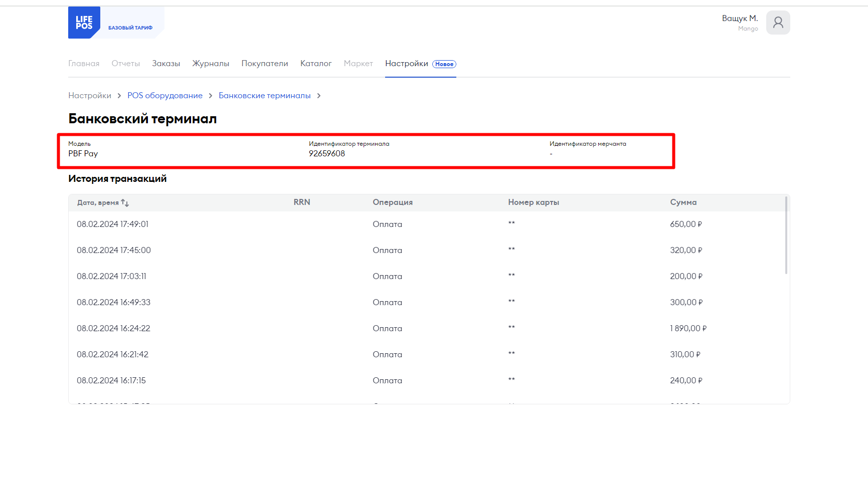Screen dimensions: 868x481
Task: Click the amount 240,00 ₽
Action: pos(686,381)
